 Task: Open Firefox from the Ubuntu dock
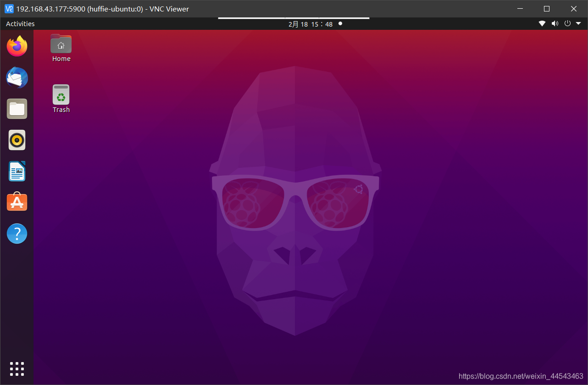17,46
